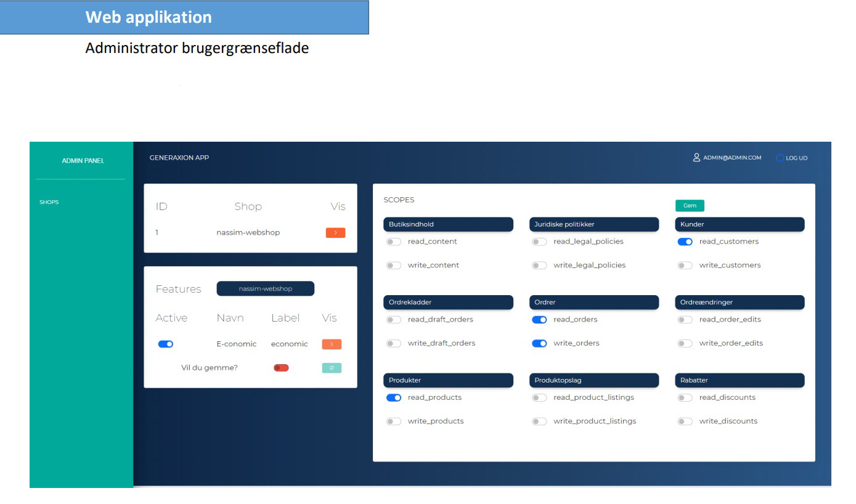The height and width of the screenshot is (504, 856).
Task: Click the Ordreændringer section header
Action: coord(740,303)
